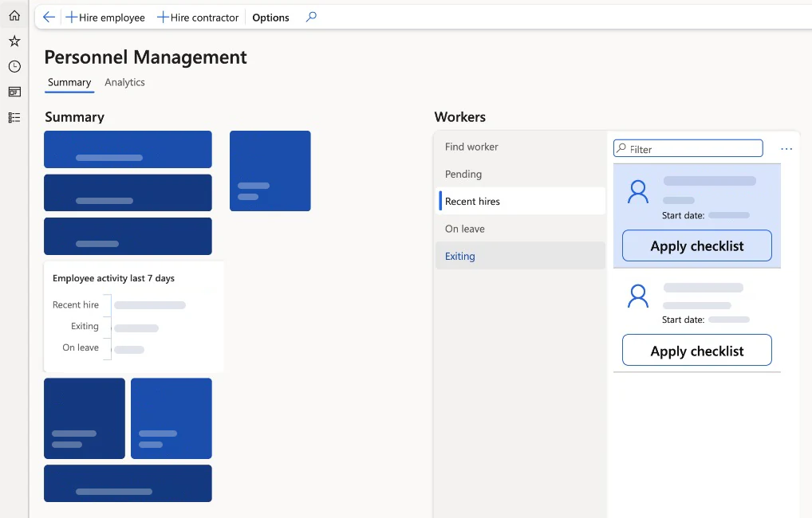This screenshot has height=518, width=812.
Task: Click the second worker's person icon
Action: point(638,296)
